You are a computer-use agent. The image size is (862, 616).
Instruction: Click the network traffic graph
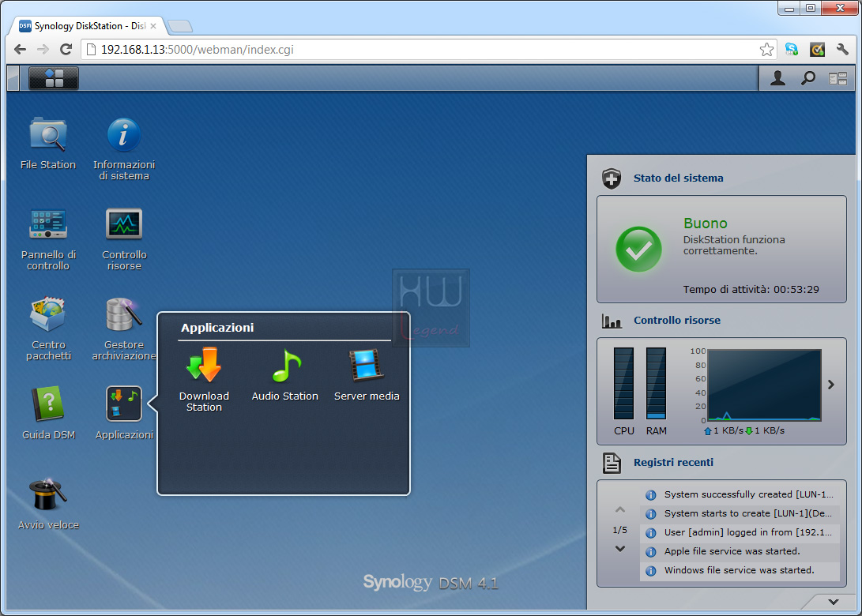(765, 385)
